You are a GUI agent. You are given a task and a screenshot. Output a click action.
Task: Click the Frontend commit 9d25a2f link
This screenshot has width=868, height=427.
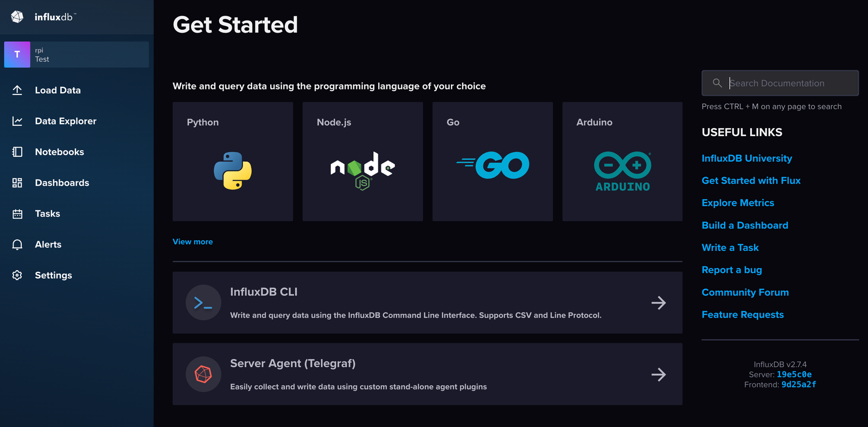pyautogui.click(x=799, y=385)
